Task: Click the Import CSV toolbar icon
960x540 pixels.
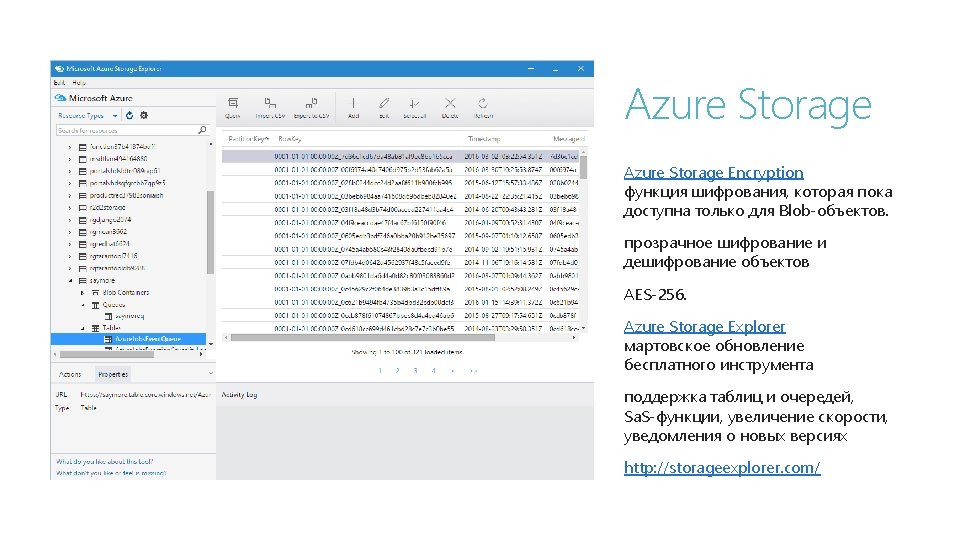Action: pos(270,103)
